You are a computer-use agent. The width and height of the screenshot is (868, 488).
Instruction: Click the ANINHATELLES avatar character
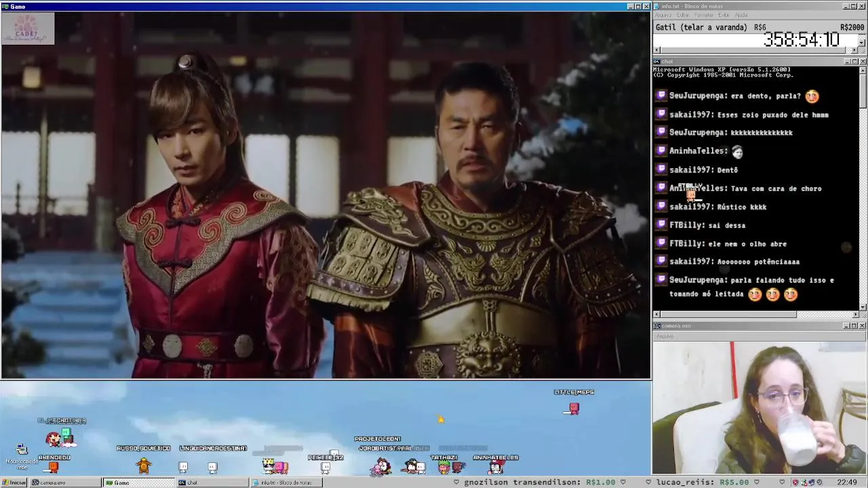click(x=496, y=466)
